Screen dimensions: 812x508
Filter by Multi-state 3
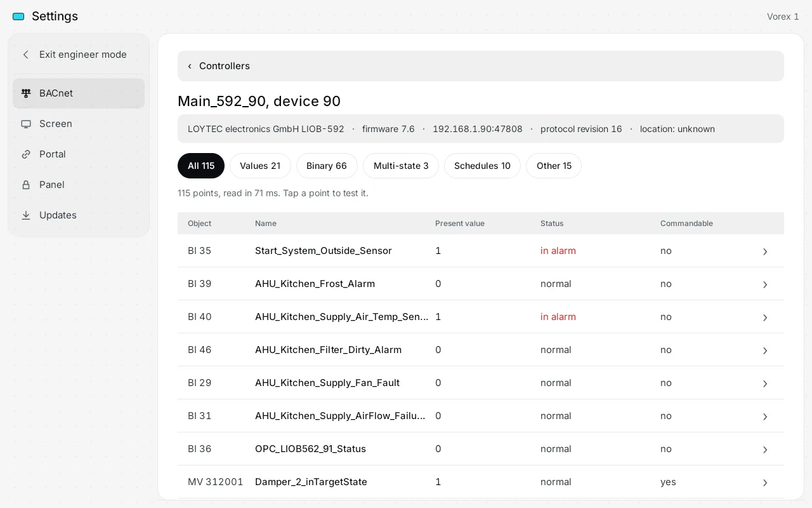401,166
